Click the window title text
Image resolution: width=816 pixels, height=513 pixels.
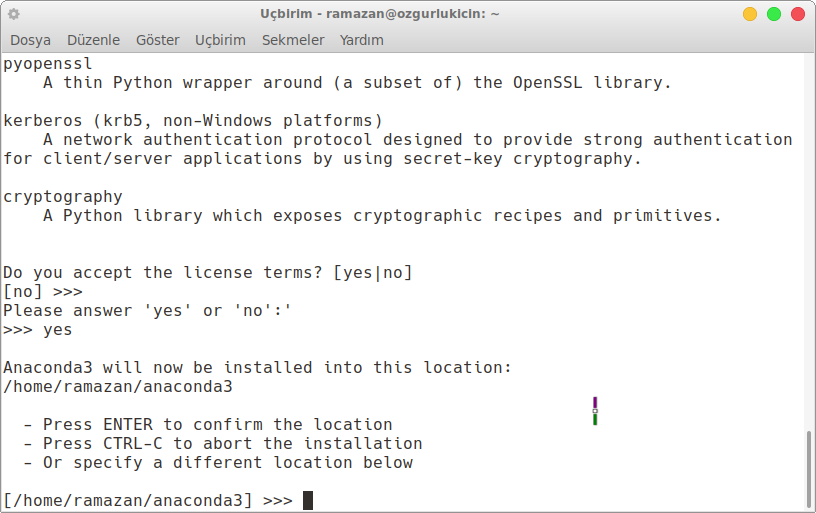380,14
